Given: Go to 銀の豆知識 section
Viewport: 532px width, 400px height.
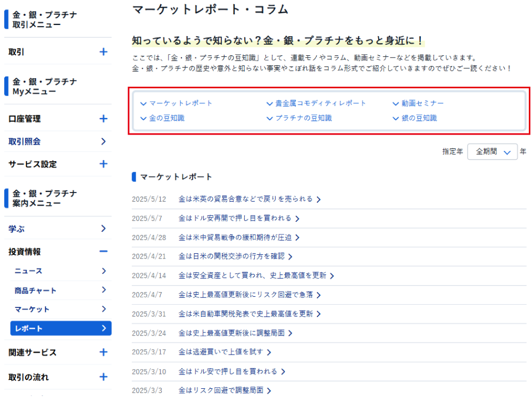Looking at the screenshot, I should click(x=419, y=118).
